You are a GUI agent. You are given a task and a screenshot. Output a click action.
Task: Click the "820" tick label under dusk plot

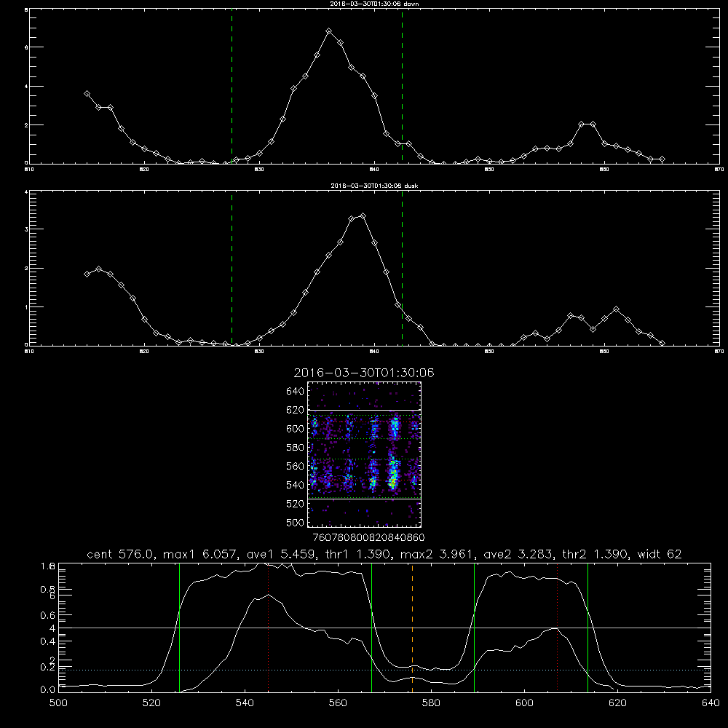(144, 352)
